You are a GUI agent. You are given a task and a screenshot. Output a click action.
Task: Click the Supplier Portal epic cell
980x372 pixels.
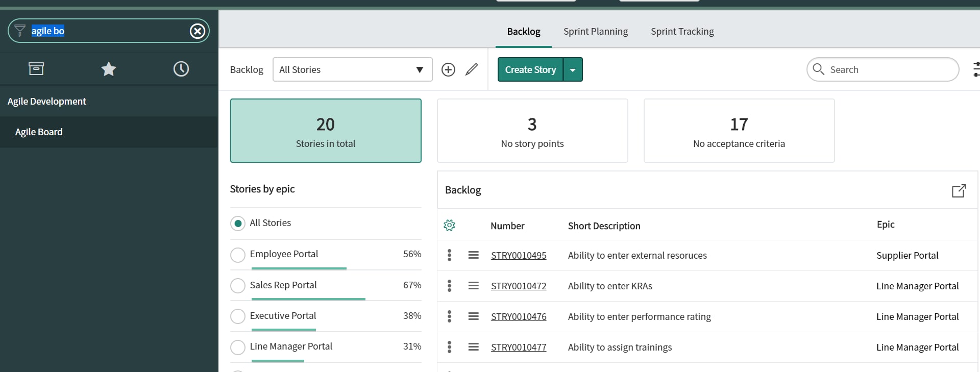(908, 255)
